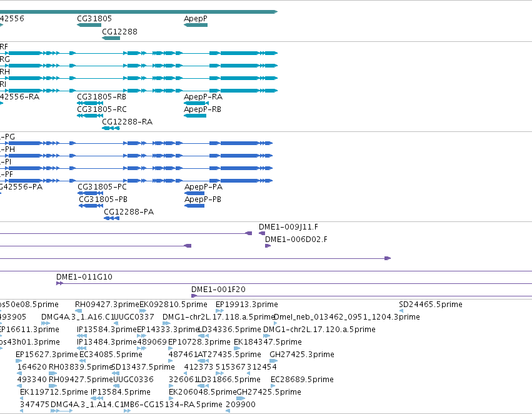Select DMG1-chr2L.17.120.a.5prime label

(x=319, y=330)
